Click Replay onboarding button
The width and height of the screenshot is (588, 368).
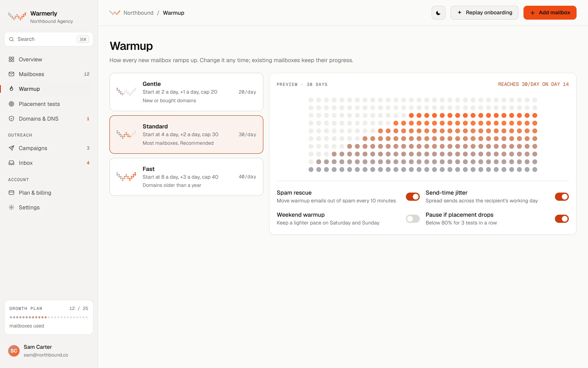tap(484, 13)
